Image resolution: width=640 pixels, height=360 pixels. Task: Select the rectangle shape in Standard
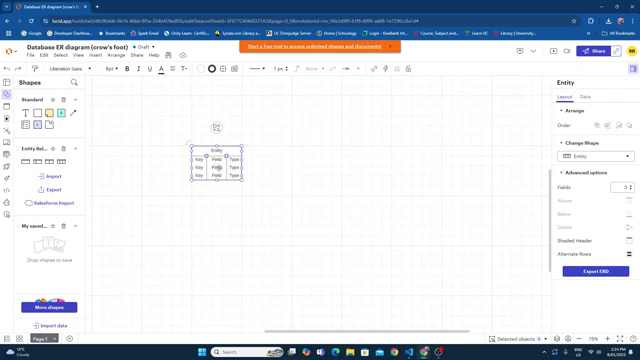[x=37, y=113]
